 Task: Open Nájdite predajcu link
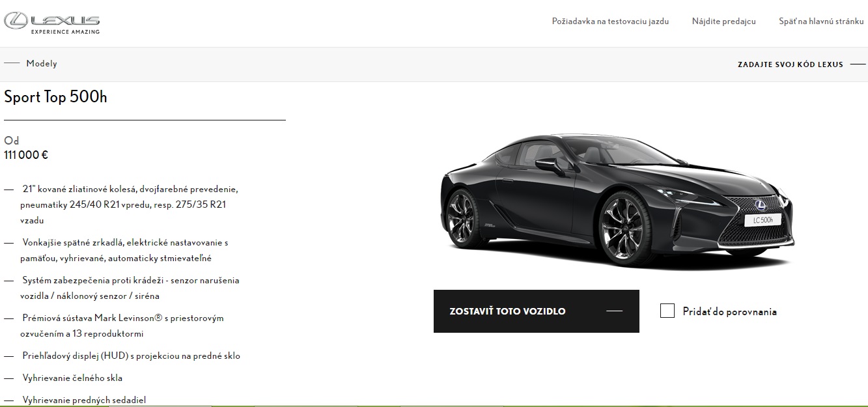coord(724,21)
